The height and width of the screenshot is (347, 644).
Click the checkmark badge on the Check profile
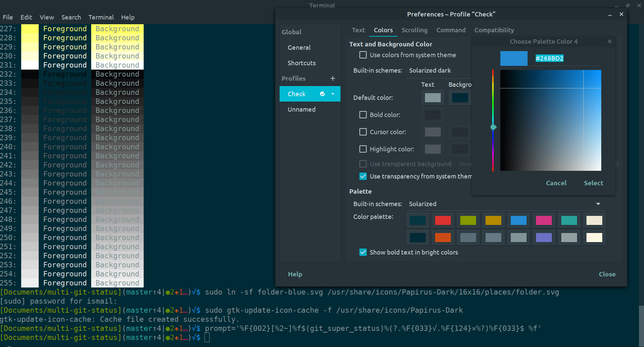point(322,94)
